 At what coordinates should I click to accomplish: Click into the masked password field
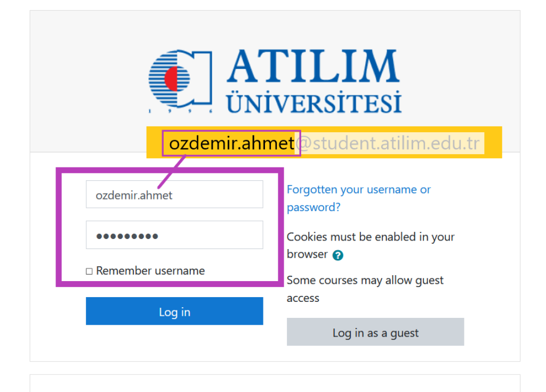click(x=174, y=235)
